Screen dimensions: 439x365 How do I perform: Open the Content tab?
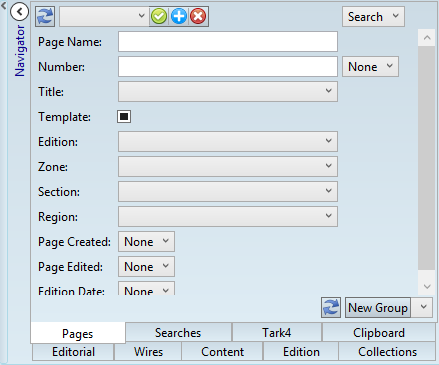(222, 352)
